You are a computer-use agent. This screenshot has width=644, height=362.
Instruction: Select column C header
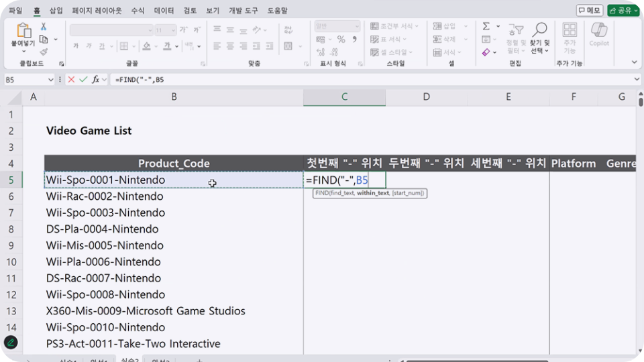click(344, 97)
